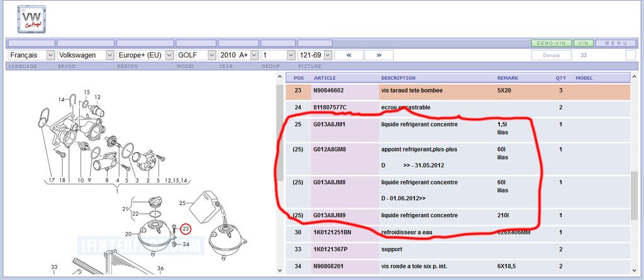Go to previous picture with « button
Image resolution: width=644 pixels, height=280 pixels.
tap(348, 55)
